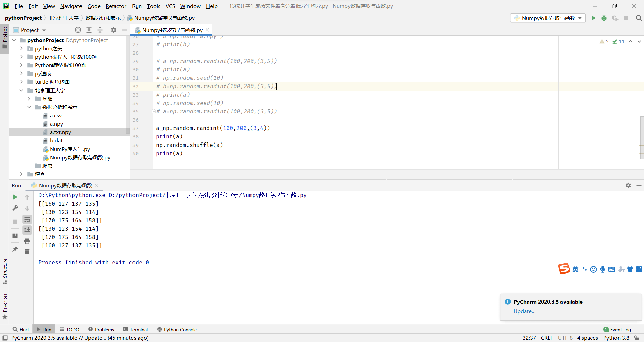Print the console output via printer icon

(x=27, y=241)
